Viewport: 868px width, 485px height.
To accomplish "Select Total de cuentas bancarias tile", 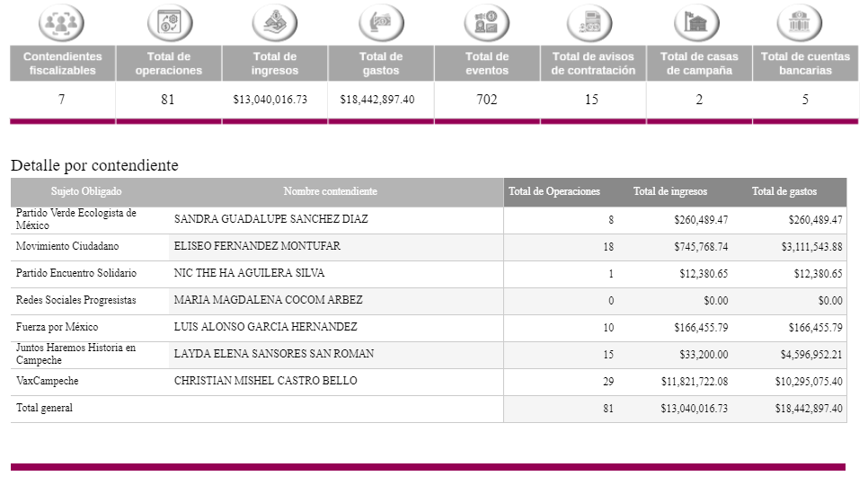I will (805, 64).
